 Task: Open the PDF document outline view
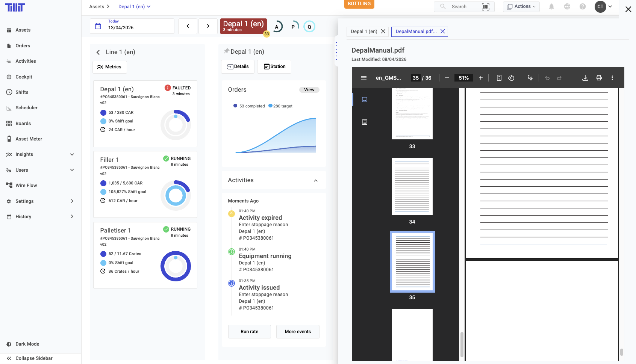(x=364, y=122)
